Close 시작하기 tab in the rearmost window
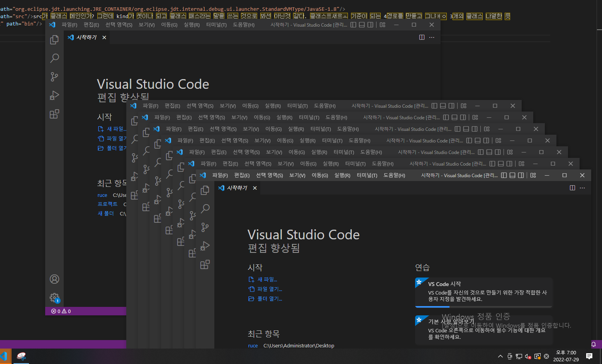 click(104, 37)
